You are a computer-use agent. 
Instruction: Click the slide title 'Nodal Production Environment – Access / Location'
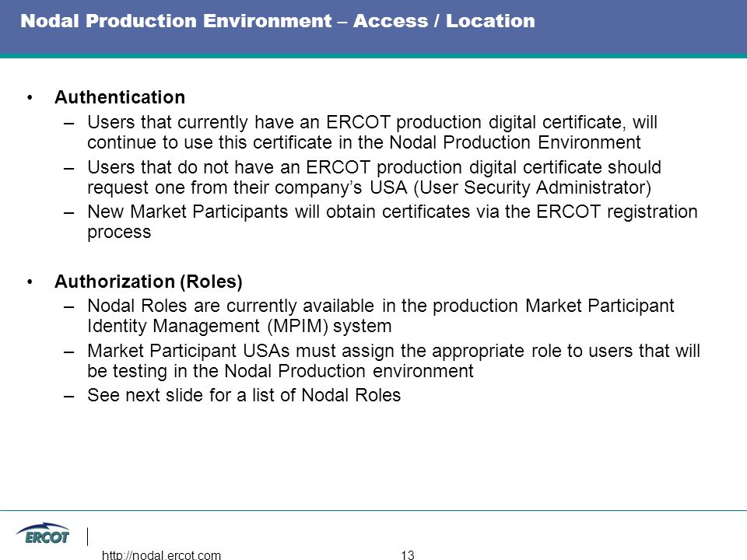[x=278, y=21]
